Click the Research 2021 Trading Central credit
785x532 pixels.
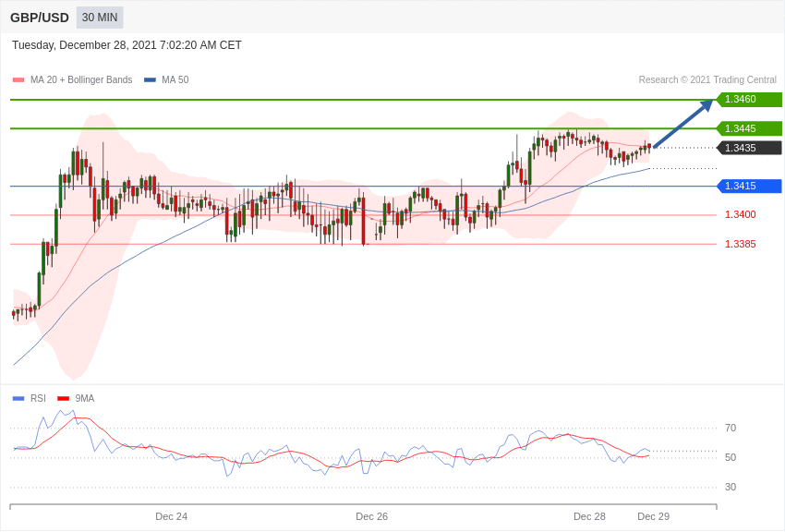point(707,80)
